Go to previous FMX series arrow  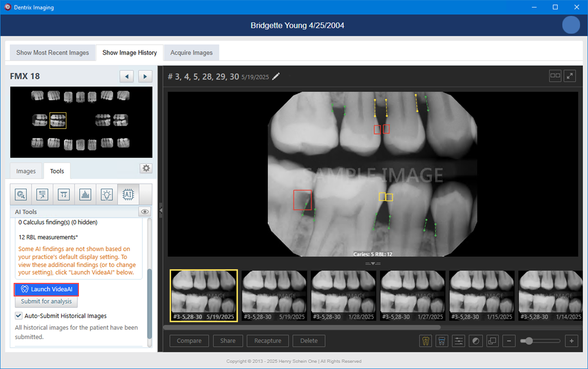point(127,76)
